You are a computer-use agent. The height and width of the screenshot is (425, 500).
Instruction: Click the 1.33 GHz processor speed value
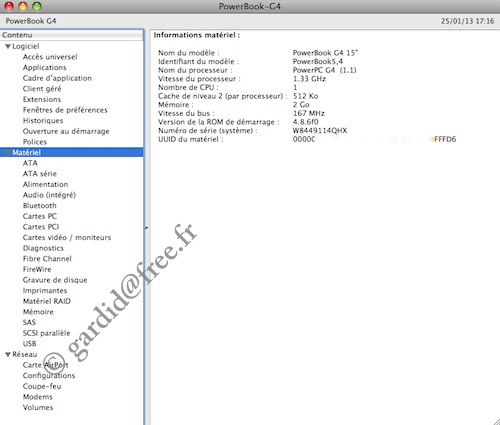coord(309,79)
